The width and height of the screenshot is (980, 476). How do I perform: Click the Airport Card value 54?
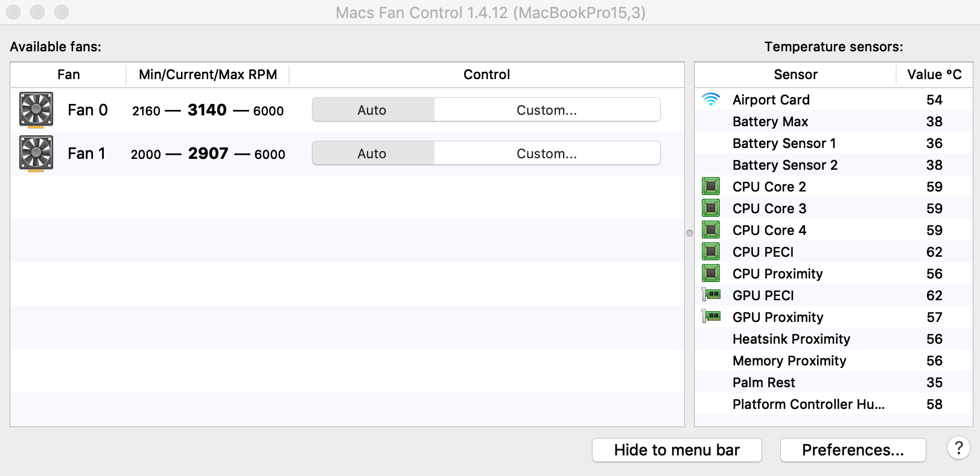tap(934, 100)
